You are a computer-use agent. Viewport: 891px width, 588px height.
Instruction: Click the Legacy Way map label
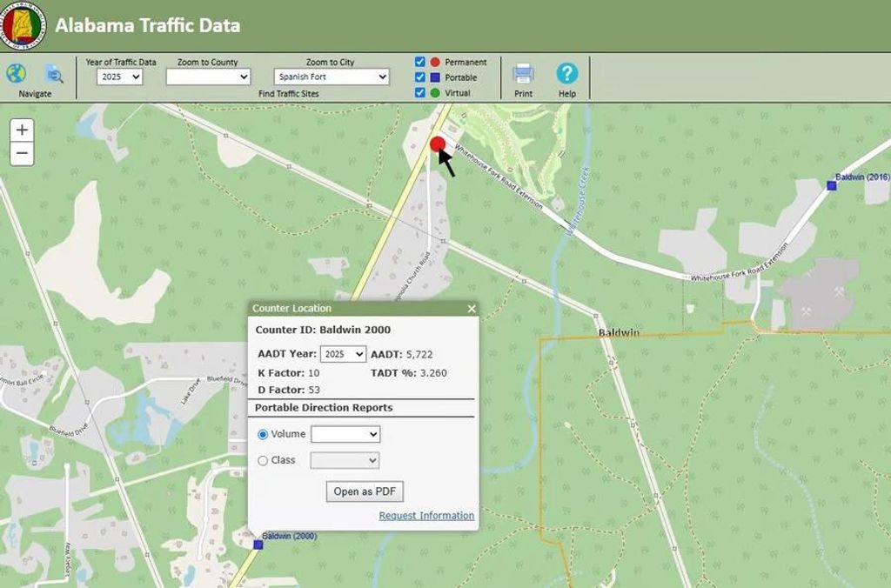point(68,561)
